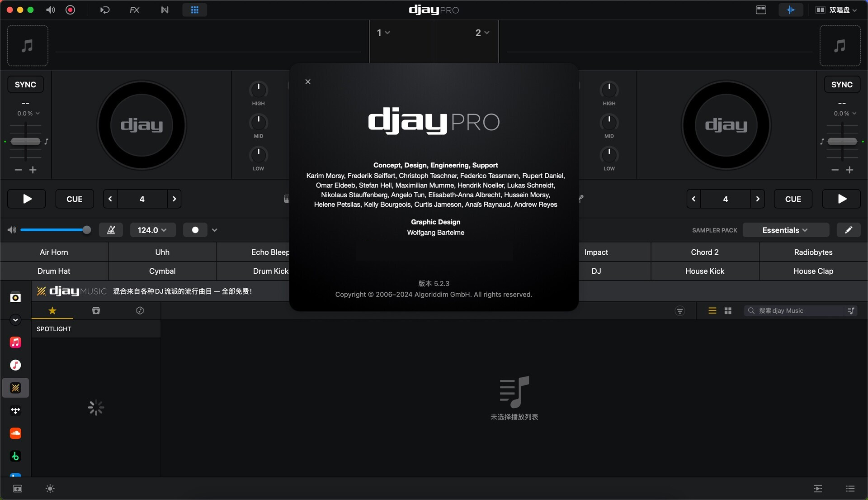Viewport: 868px width, 500px height.
Task: Select the CUE button on left deck
Action: tap(74, 198)
